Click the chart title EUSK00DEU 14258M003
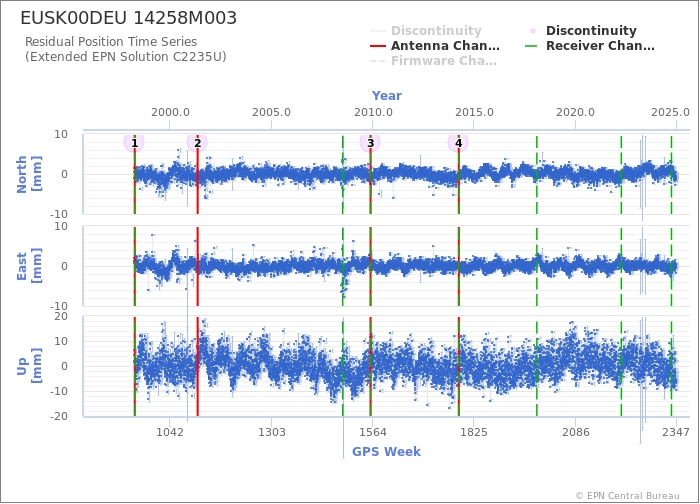Screen dimensions: 700x504 129,18
